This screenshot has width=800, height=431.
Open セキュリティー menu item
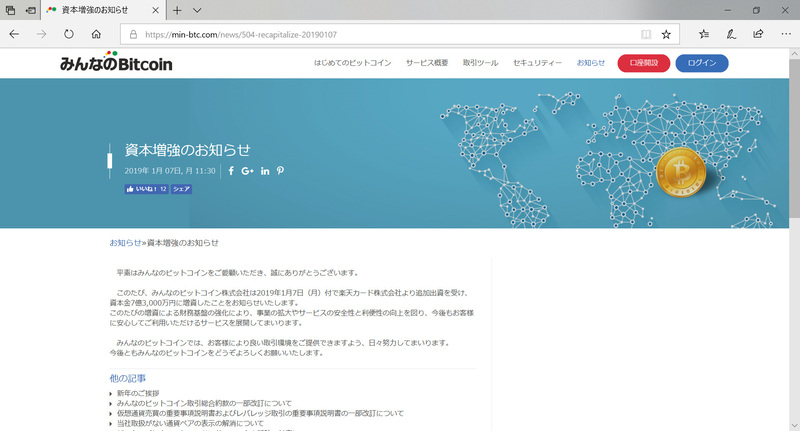537,63
